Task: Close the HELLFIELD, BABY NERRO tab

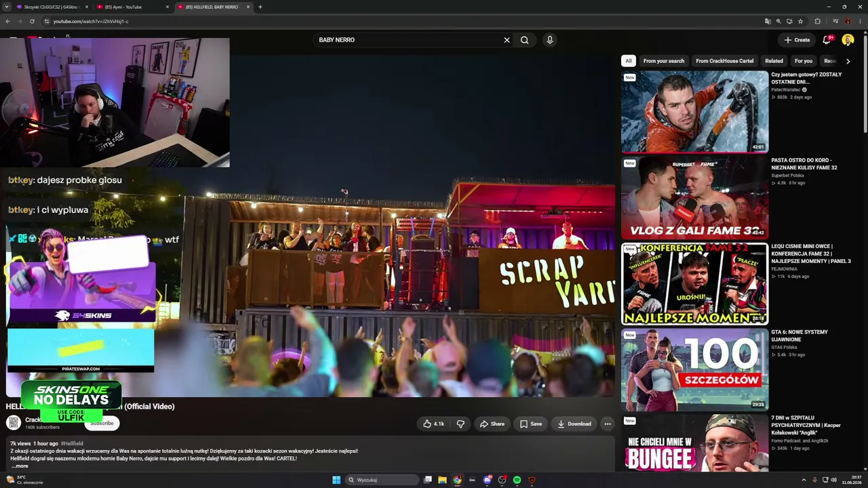Action: (248, 7)
